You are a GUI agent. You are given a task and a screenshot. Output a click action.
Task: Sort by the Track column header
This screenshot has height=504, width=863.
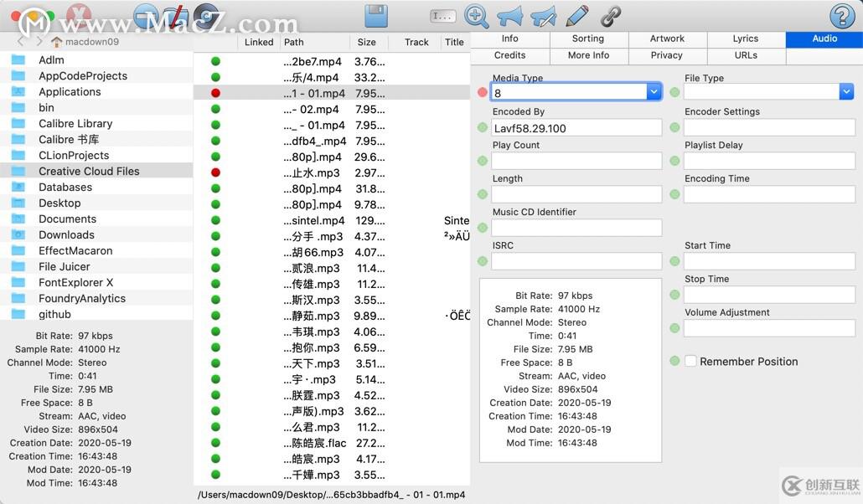tap(416, 43)
